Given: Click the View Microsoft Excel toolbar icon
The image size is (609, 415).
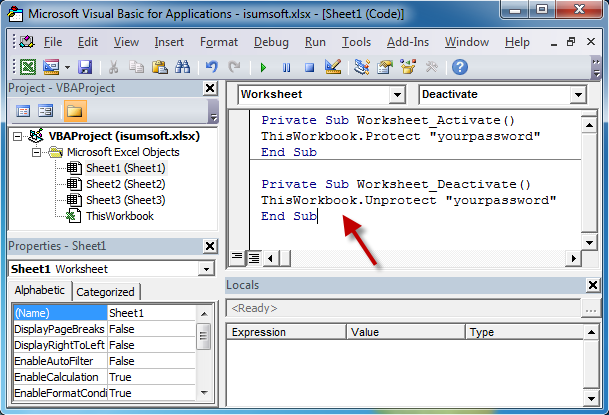Looking at the screenshot, I should click(28, 68).
